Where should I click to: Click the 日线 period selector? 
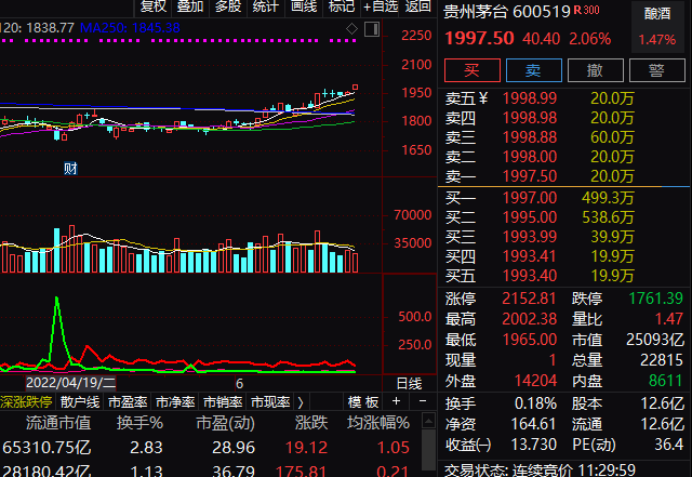pos(409,383)
